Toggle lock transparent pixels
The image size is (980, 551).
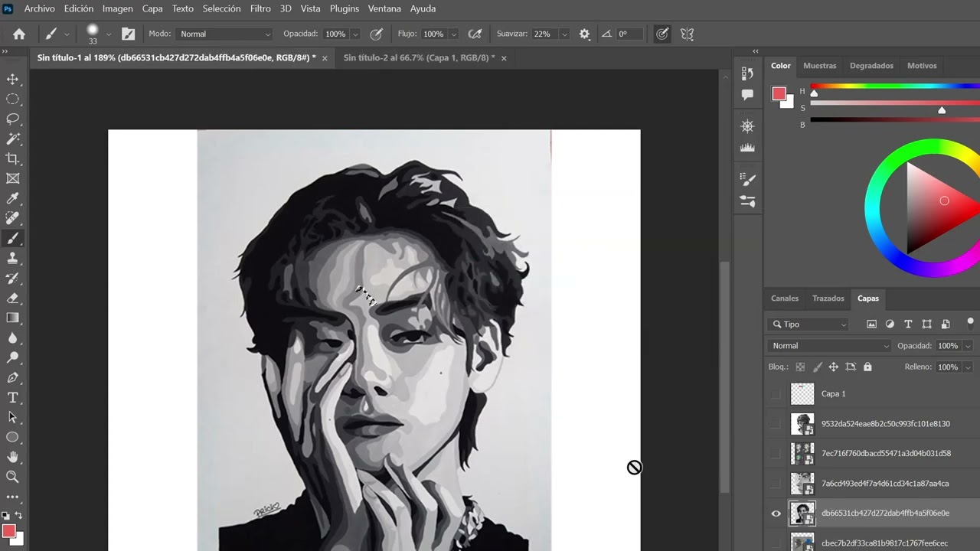tap(800, 367)
